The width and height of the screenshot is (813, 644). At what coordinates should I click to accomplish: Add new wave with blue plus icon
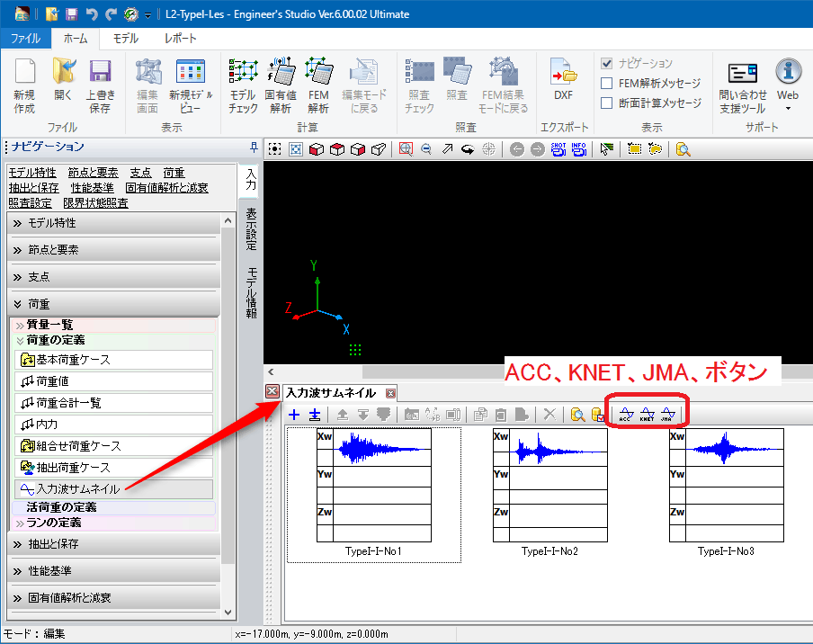pyautogui.click(x=294, y=415)
